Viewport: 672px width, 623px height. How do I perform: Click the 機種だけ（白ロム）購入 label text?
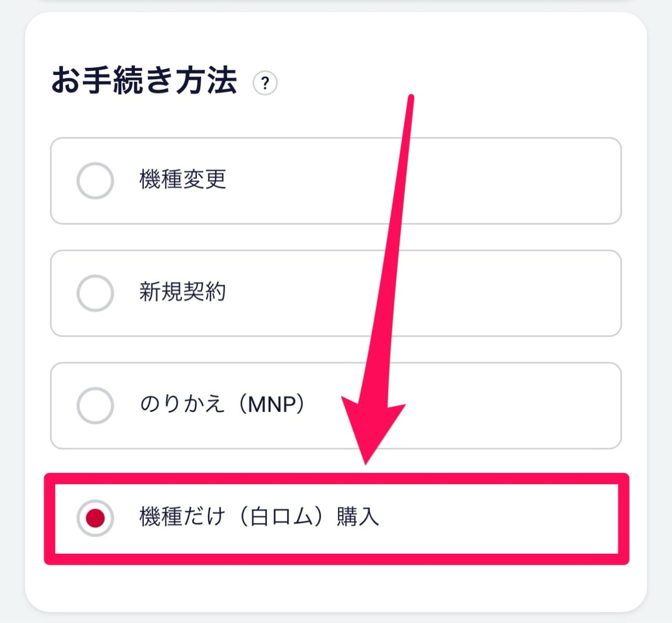[260, 517]
